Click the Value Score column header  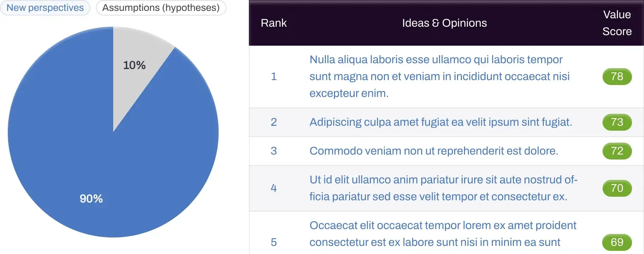click(617, 23)
